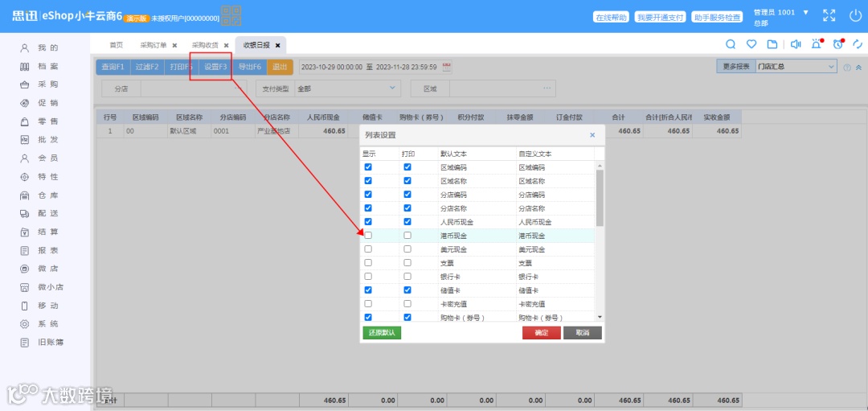Open favorites heart icon
This screenshot has height=411, width=868.
point(751,44)
